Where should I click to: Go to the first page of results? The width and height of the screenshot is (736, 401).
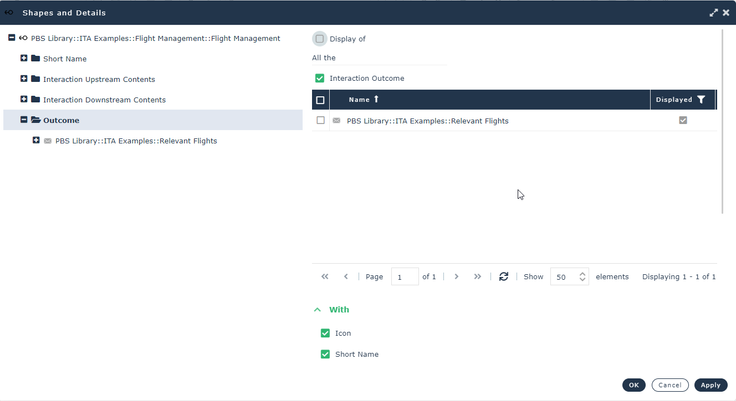click(x=325, y=277)
